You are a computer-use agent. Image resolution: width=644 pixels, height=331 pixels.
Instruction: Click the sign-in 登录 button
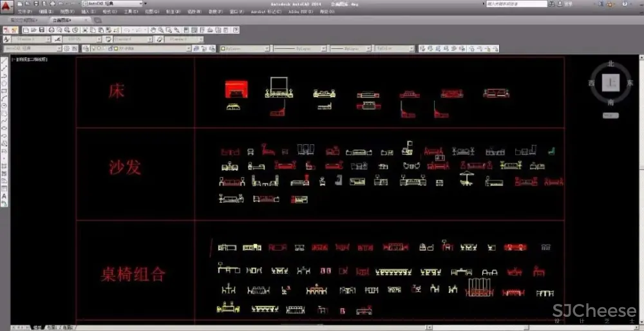coord(569,3)
